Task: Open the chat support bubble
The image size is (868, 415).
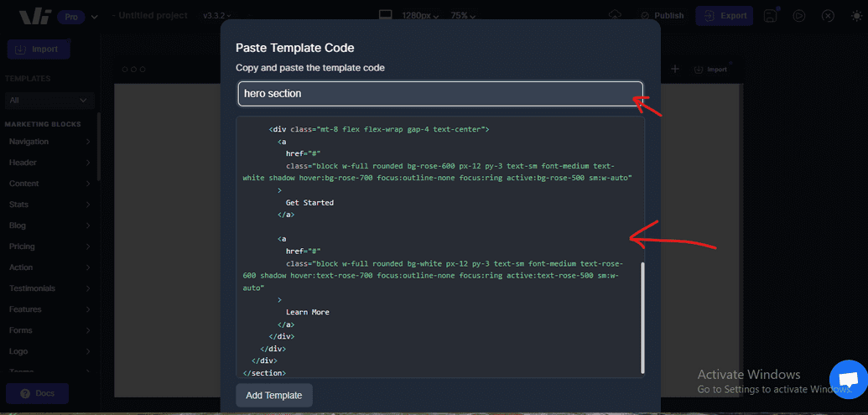Action: pos(848,379)
